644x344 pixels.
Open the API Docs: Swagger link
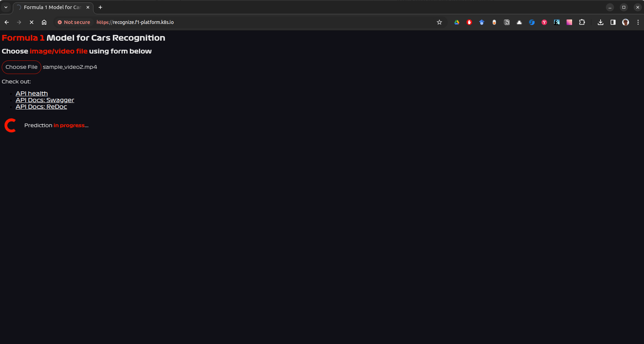(45, 100)
